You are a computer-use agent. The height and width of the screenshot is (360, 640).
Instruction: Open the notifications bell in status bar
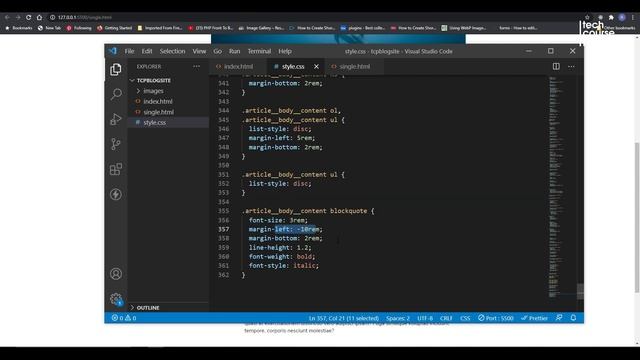coord(573,318)
